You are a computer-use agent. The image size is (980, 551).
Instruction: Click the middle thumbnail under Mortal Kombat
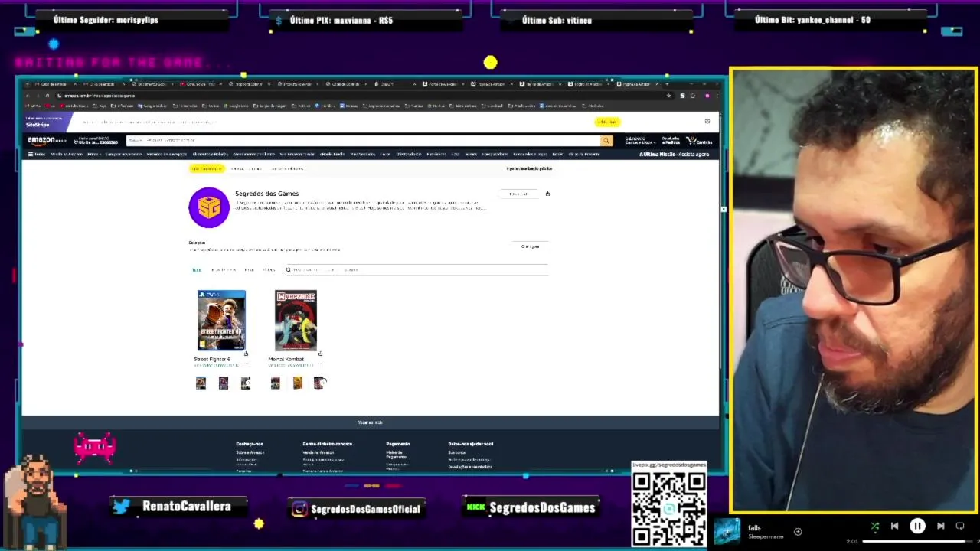point(298,383)
